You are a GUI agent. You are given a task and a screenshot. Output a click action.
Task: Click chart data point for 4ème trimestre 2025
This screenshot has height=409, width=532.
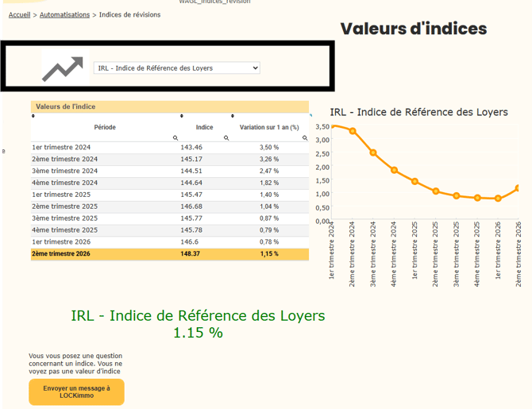click(x=477, y=198)
